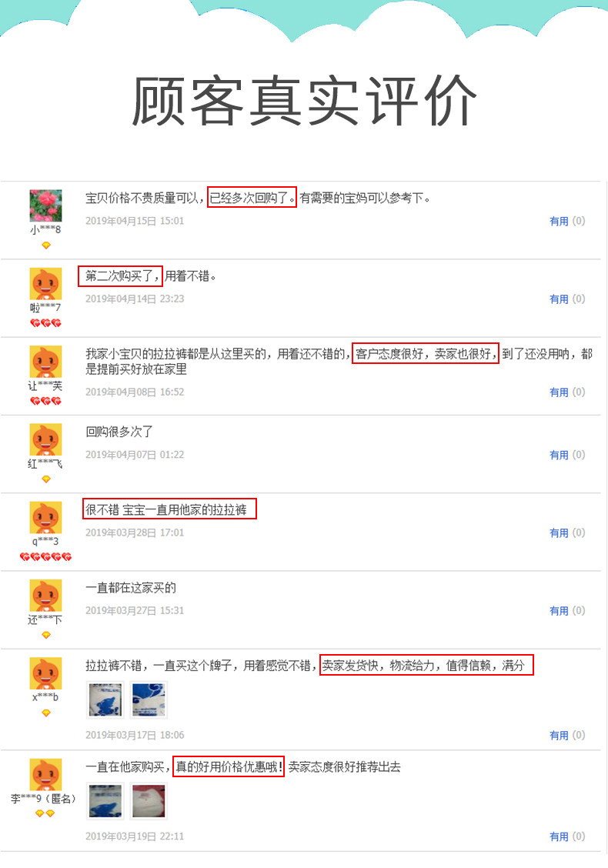Click the yellow diamond badge under 小***8
The width and height of the screenshot is (608, 868).
coord(46,245)
